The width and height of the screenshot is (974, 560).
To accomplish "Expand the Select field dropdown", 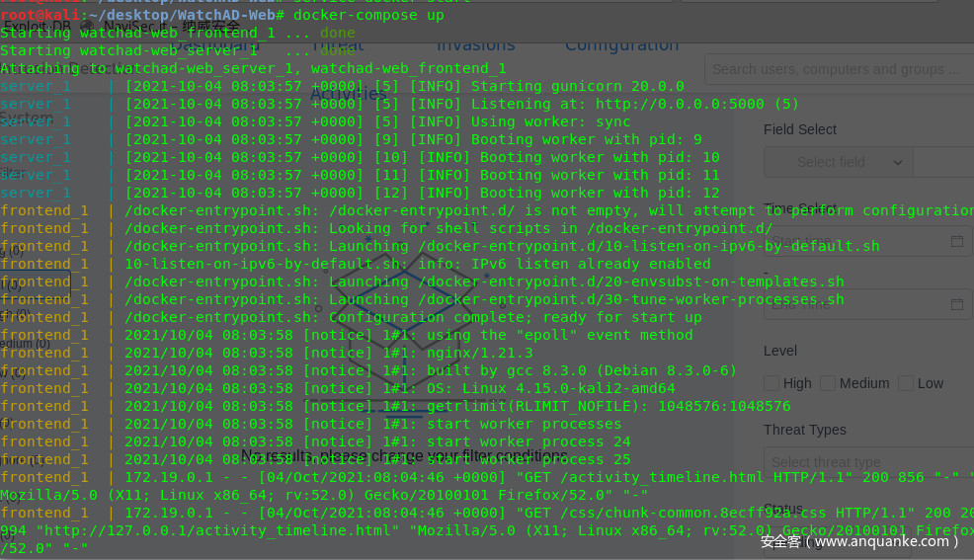I will tap(838, 162).
